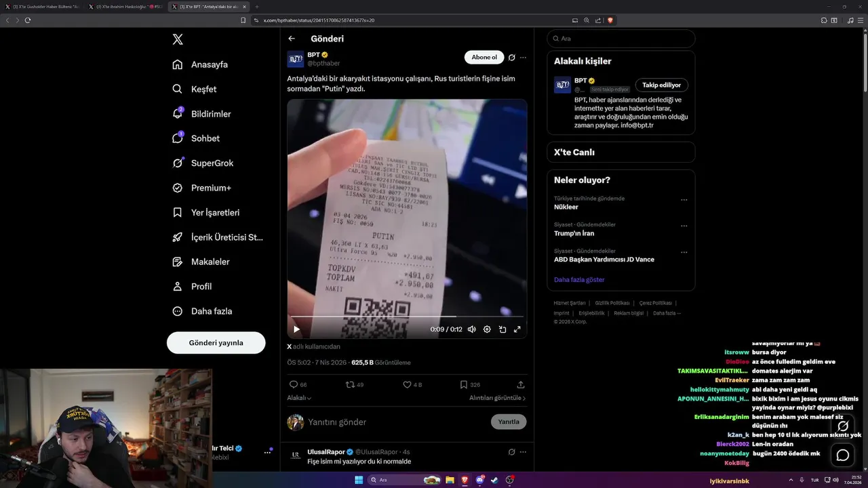Image resolution: width=868 pixels, height=488 pixels.
Task: Open browser extensions puzzle icon
Action: pos(823,20)
